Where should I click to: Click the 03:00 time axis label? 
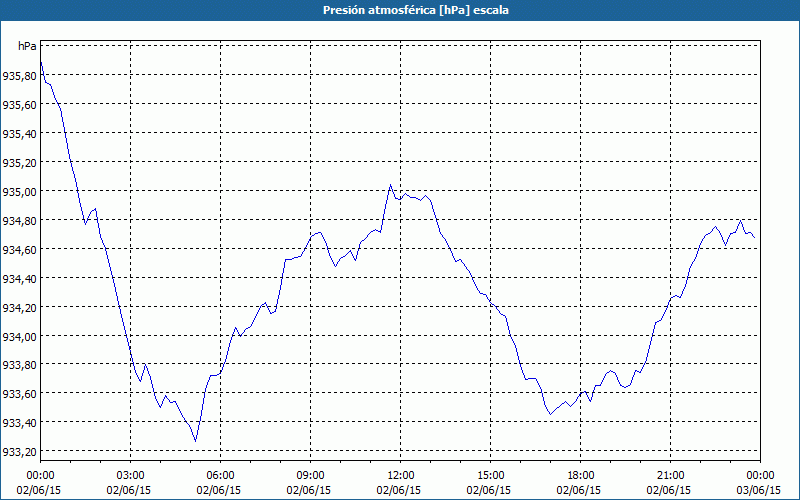[x=131, y=476]
